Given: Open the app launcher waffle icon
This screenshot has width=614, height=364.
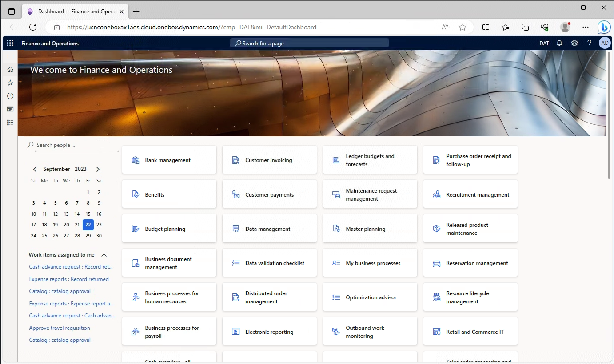Looking at the screenshot, I should [10, 43].
